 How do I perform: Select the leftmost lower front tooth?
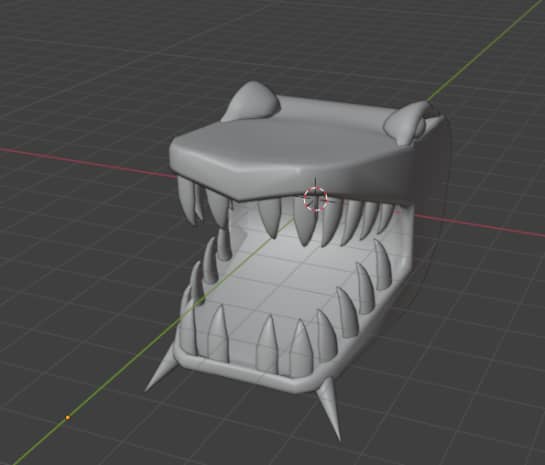click(218, 332)
